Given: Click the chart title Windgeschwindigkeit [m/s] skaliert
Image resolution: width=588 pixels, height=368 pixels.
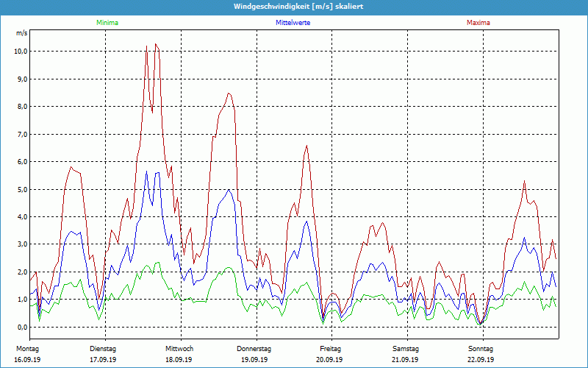Looking at the screenshot, I should [298, 7].
